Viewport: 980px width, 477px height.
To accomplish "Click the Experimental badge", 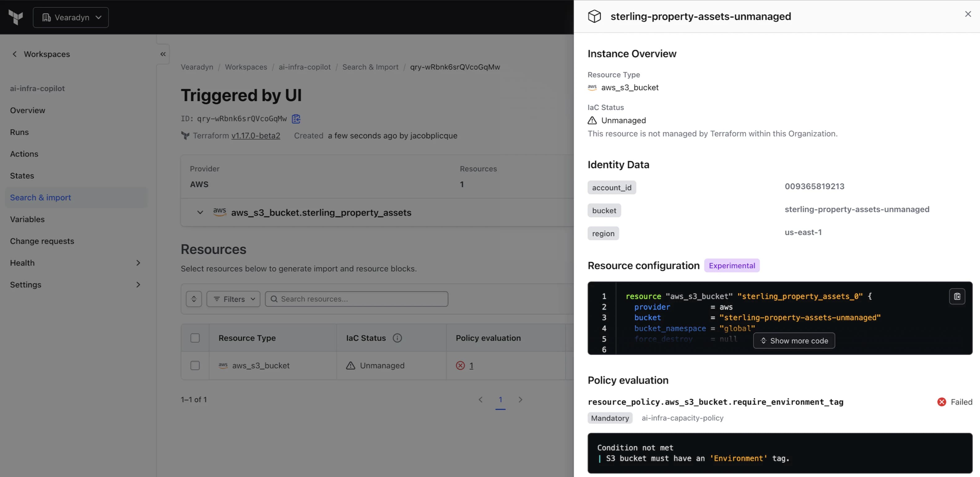I will tap(731, 266).
